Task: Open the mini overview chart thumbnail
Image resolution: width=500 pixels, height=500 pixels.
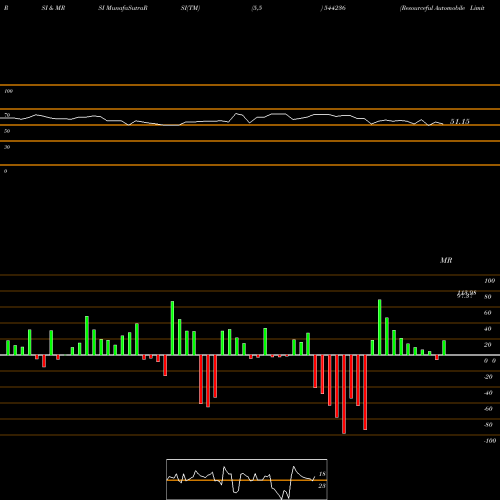Action: point(247,479)
